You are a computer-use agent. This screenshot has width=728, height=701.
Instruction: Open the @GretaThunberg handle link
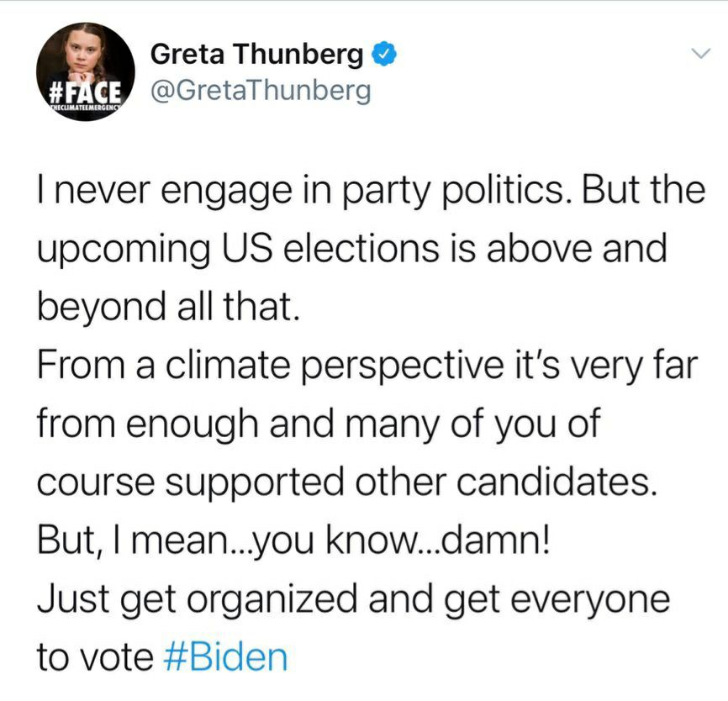click(260, 90)
